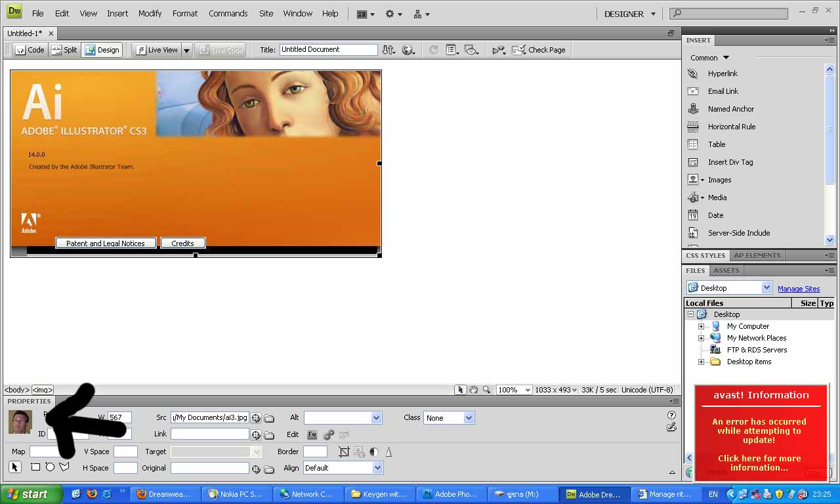
Task: Click the document Title input field
Action: (x=329, y=50)
